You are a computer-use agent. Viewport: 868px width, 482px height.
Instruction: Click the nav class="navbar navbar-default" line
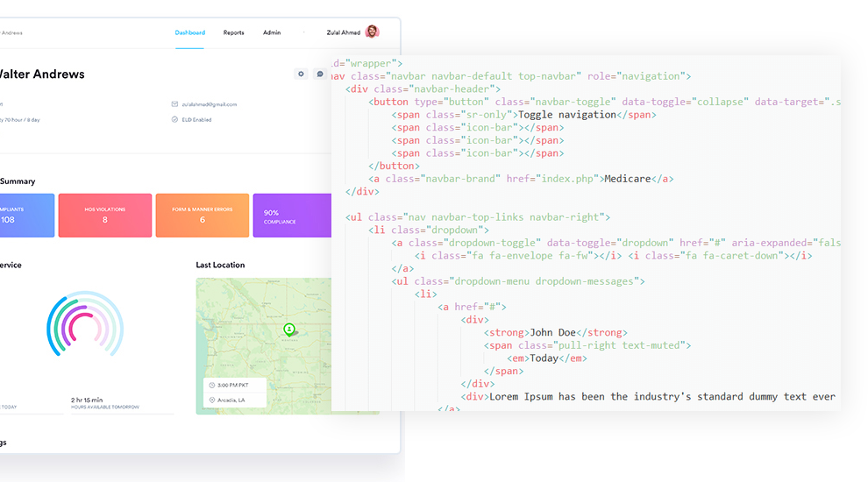pyautogui.click(x=511, y=76)
